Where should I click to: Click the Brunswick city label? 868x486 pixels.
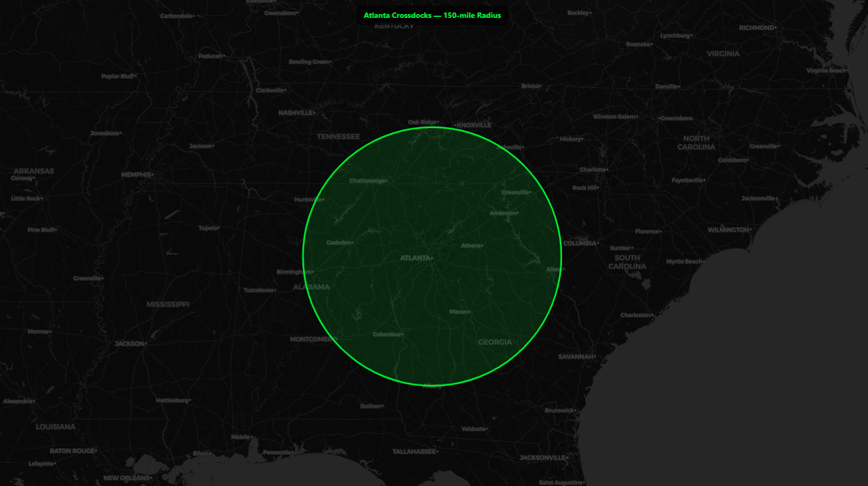point(559,411)
